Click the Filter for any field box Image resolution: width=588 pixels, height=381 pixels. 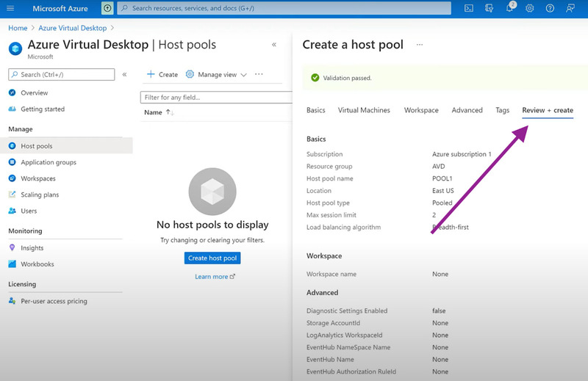point(216,98)
